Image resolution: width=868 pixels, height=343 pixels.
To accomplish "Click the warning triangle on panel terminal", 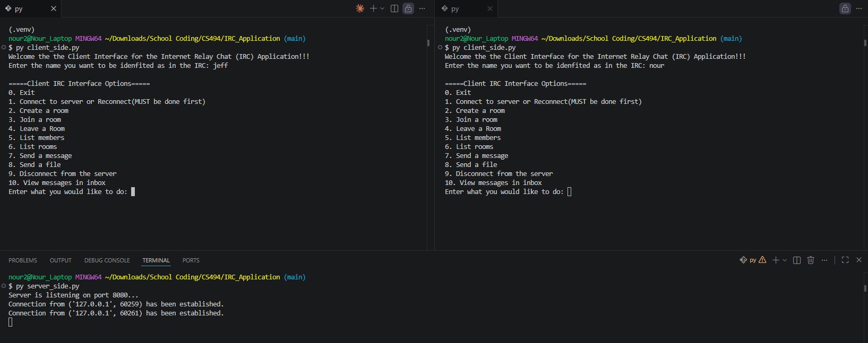I will (x=762, y=260).
